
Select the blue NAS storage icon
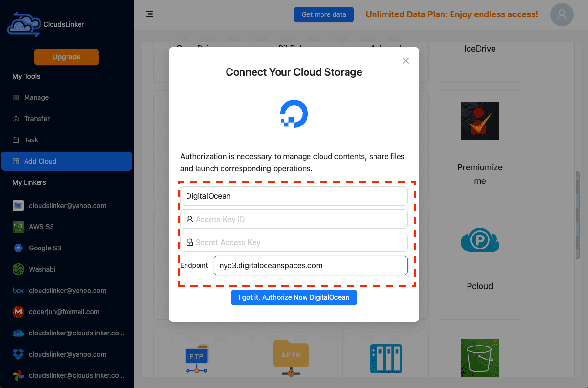386,359
